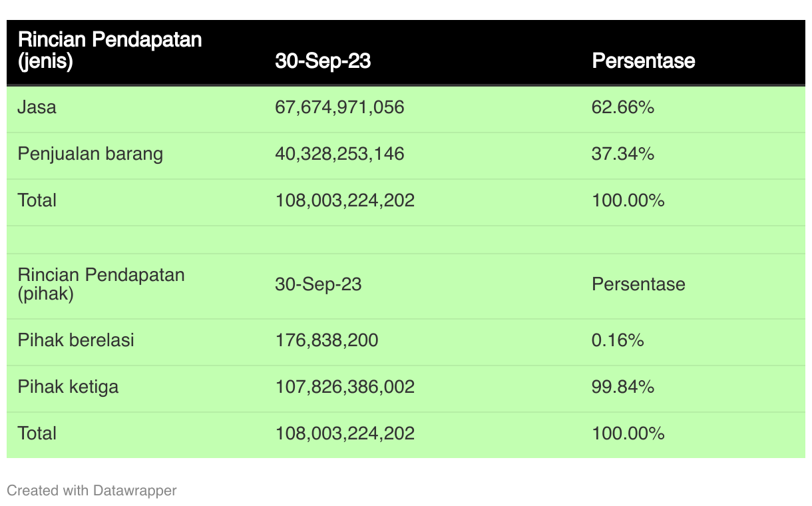812x506 pixels.
Task: Click the "Rincian Pendapatan (pihak)" sub-header cell
Action: (101, 284)
